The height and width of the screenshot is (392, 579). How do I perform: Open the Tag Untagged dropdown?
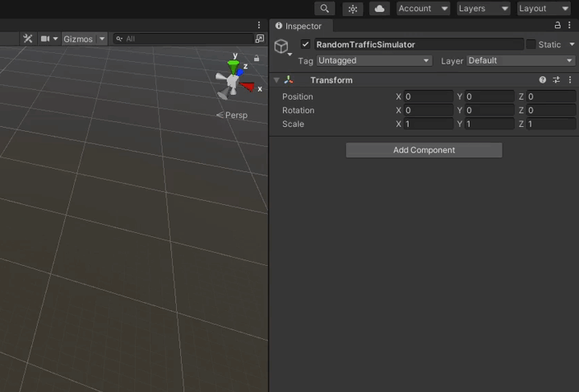[x=374, y=61]
